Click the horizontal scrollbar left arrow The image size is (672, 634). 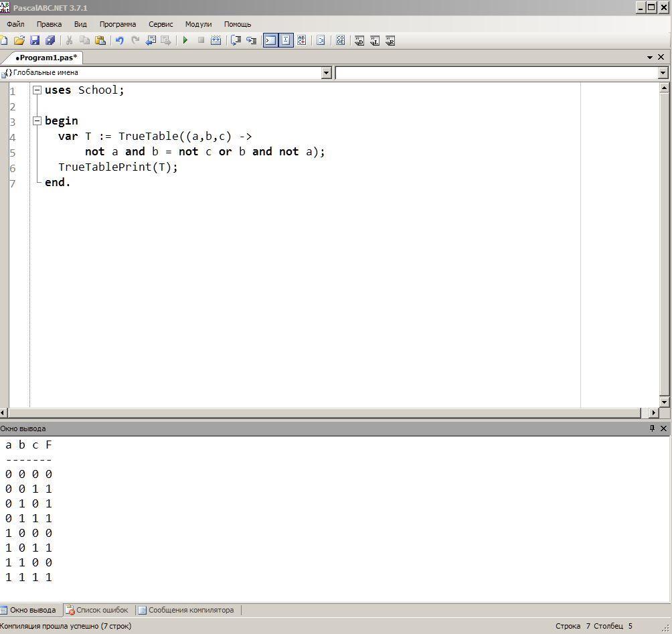pos(3,413)
